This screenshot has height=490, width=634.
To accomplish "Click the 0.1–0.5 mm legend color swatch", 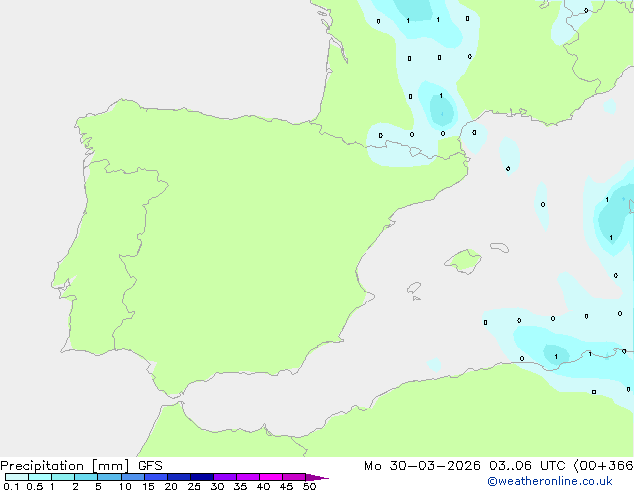I will click(x=17, y=477).
